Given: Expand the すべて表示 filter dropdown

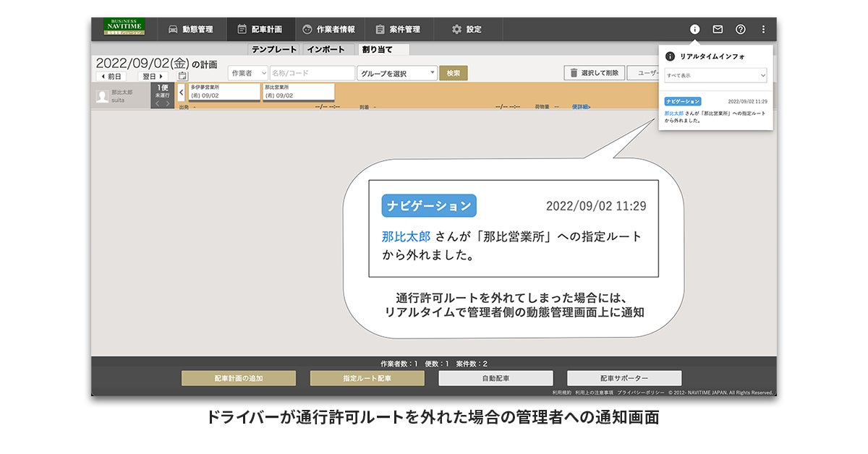Looking at the screenshot, I should click(715, 75).
